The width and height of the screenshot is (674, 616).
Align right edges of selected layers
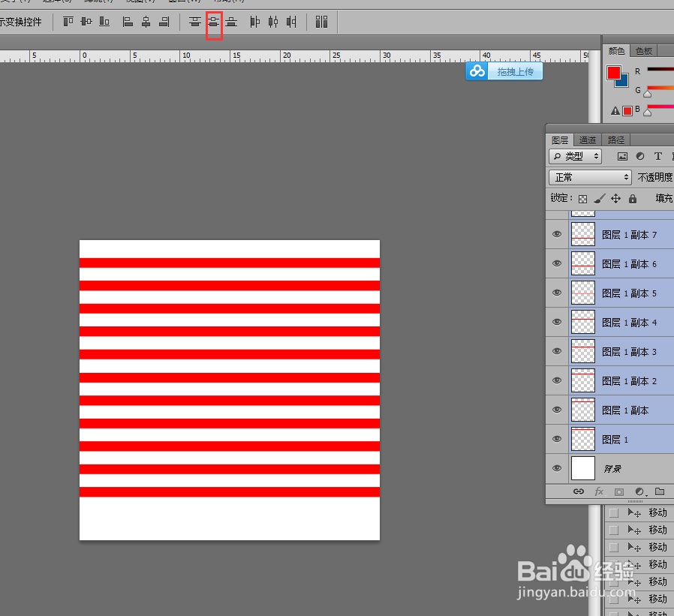164,22
